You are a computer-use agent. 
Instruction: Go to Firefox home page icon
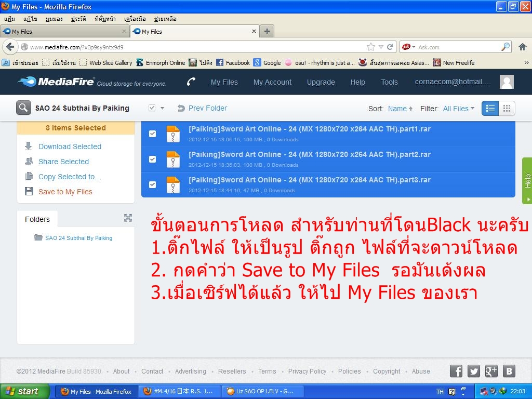point(523,47)
